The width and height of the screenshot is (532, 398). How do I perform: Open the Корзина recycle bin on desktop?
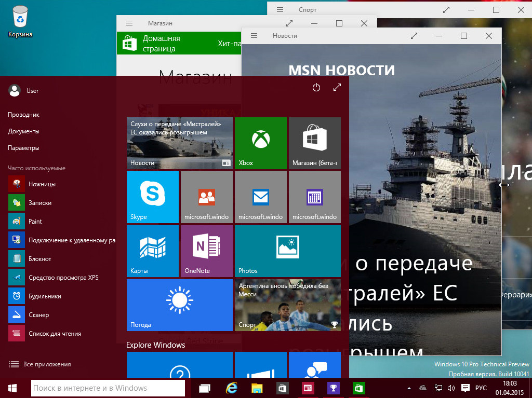pos(20,21)
